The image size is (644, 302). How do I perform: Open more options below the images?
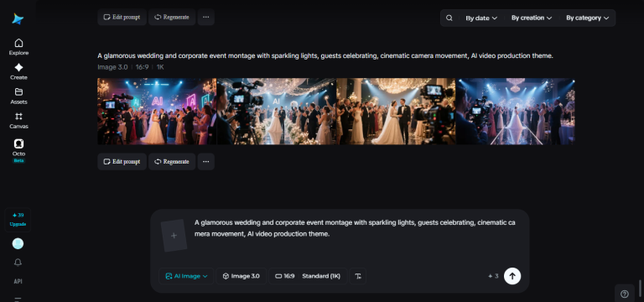coord(206,161)
